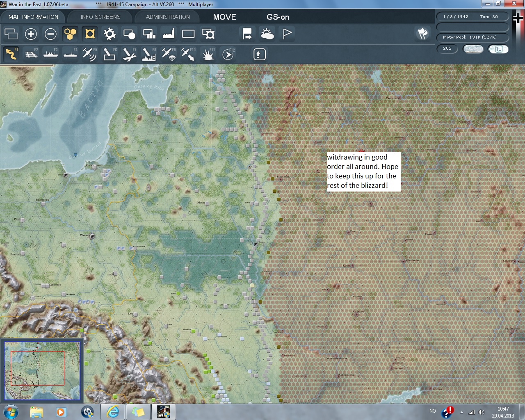Toggle the factory locations map overlay

tap(169, 34)
